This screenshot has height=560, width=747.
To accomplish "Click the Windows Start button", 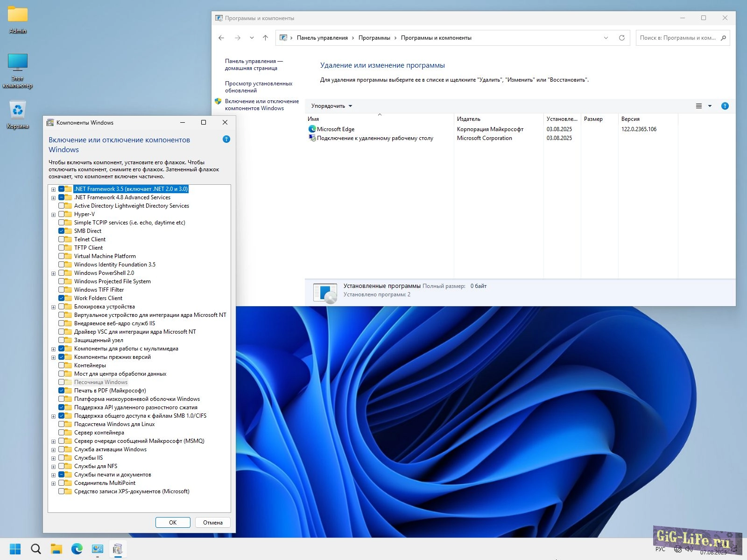I will (x=15, y=549).
